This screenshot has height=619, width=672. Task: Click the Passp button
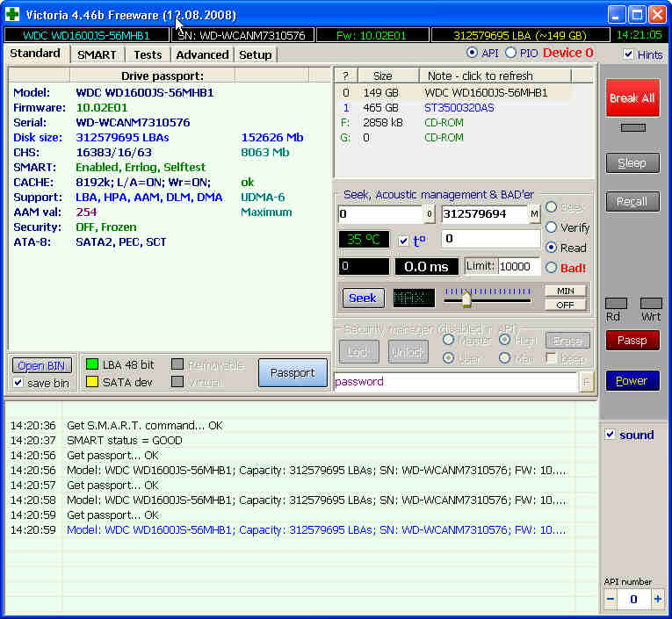pyautogui.click(x=632, y=340)
